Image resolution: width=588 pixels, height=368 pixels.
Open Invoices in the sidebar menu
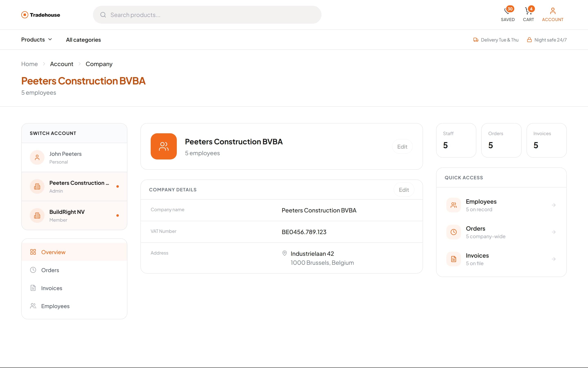tap(74, 288)
